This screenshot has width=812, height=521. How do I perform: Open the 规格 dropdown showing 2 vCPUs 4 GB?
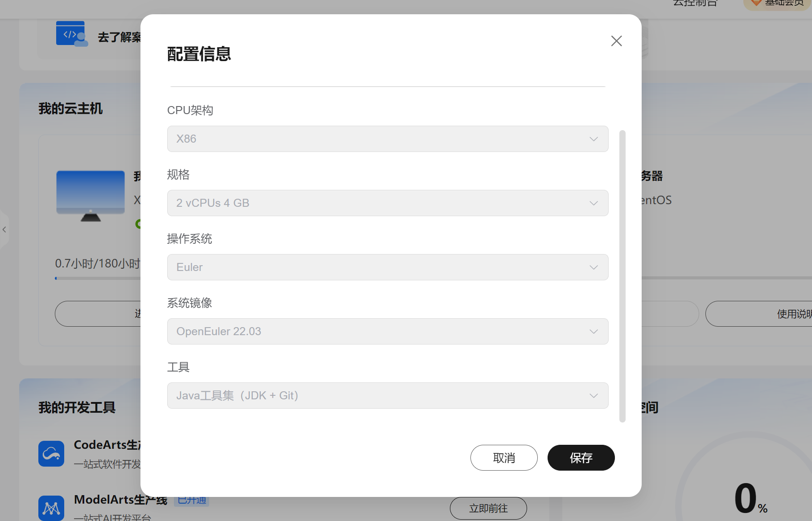coord(387,203)
